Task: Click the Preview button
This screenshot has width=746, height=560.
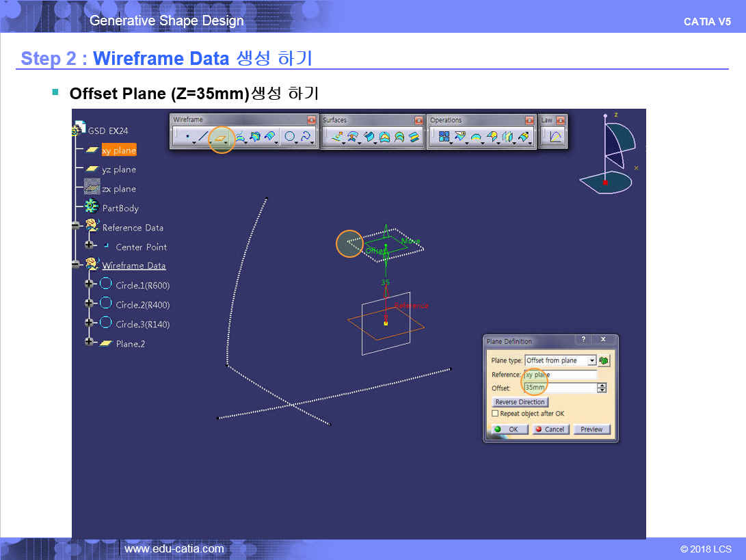Action: tap(591, 429)
